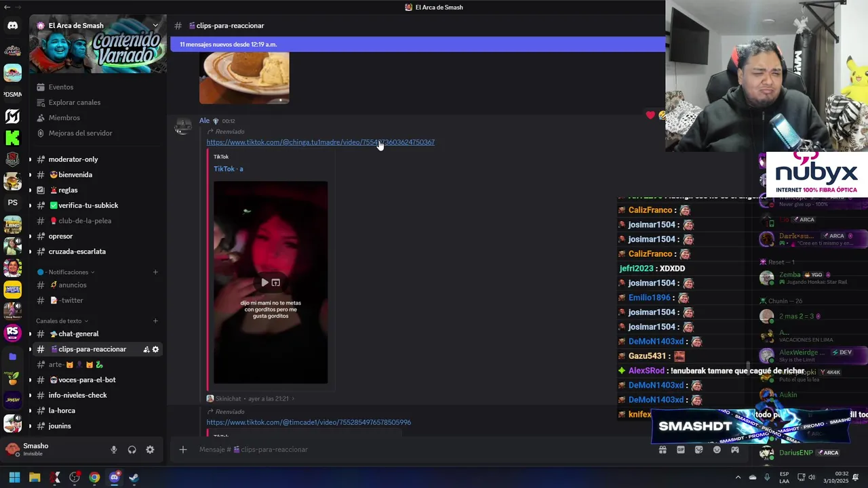Open the GIF picker
The height and width of the screenshot is (488, 868).
[681, 449]
